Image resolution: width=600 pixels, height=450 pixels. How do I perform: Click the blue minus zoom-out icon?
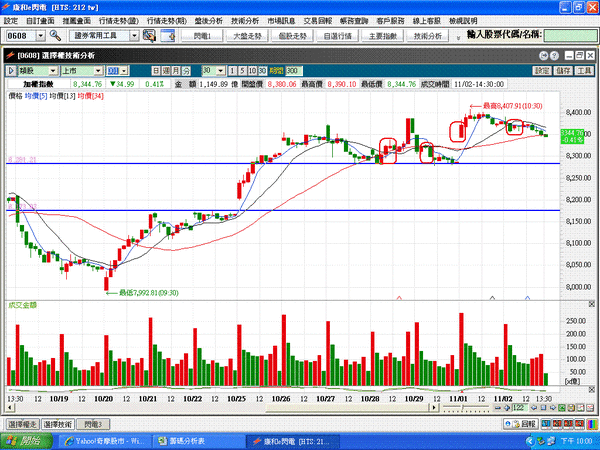[498, 408]
